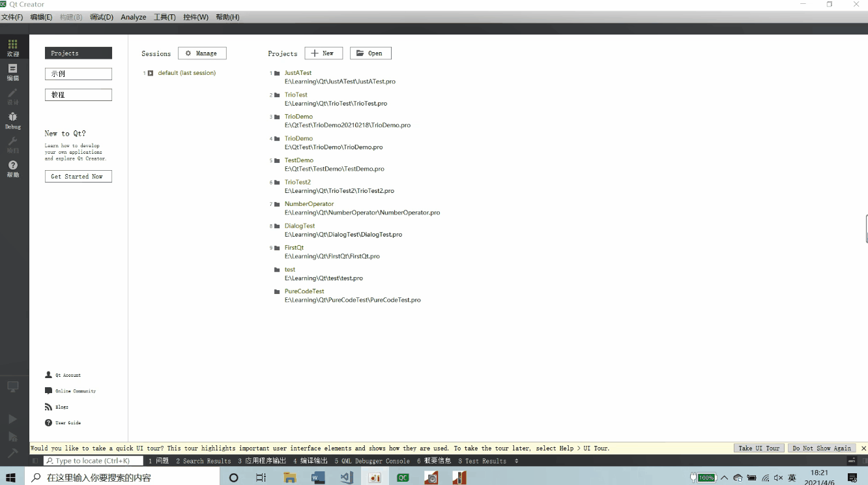Click the Type to locate search field
Image resolution: width=868 pixels, height=485 pixels.
point(93,461)
